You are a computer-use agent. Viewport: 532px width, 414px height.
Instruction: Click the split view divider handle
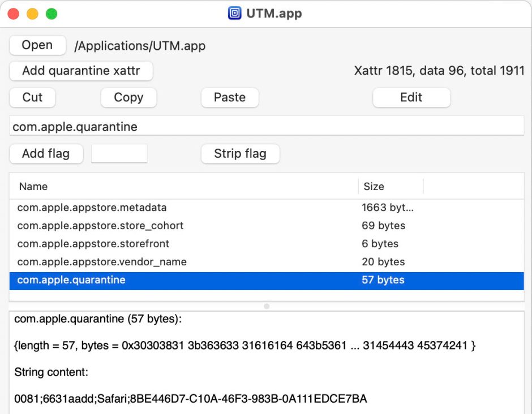point(267,306)
